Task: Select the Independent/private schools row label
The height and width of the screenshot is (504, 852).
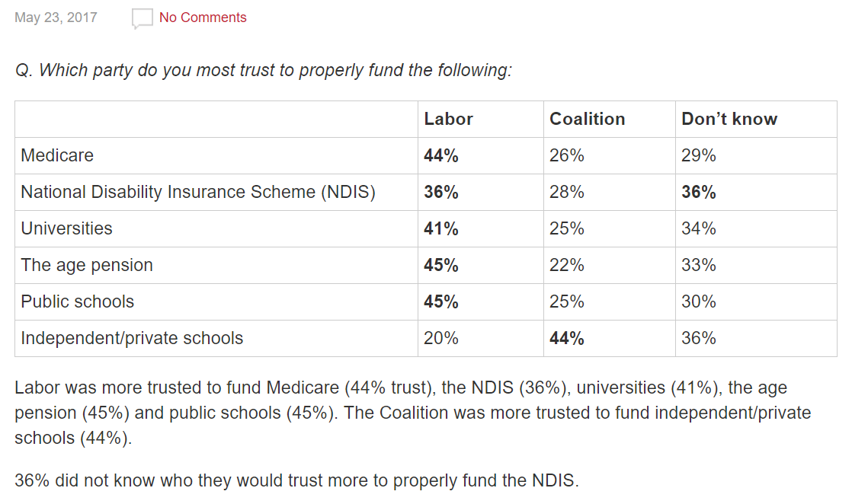Action: (x=132, y=339)
